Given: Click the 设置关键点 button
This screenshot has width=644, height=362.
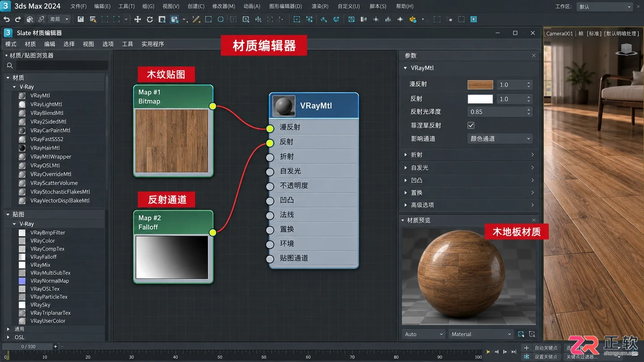Looking at the screenshot, I should [x=546, y=357].
